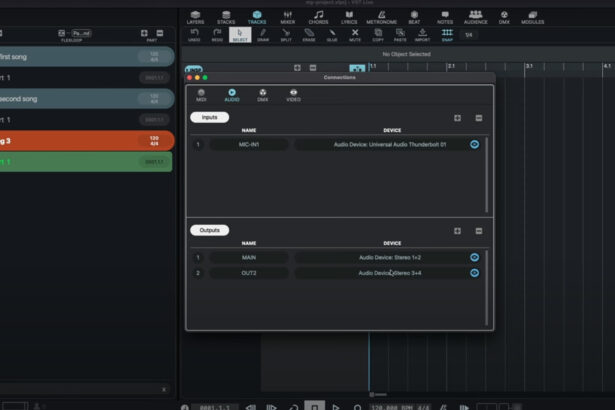The image size is (615, 410).
Task: Click the stop button in transport bar
Action: [x=314, y=407]
